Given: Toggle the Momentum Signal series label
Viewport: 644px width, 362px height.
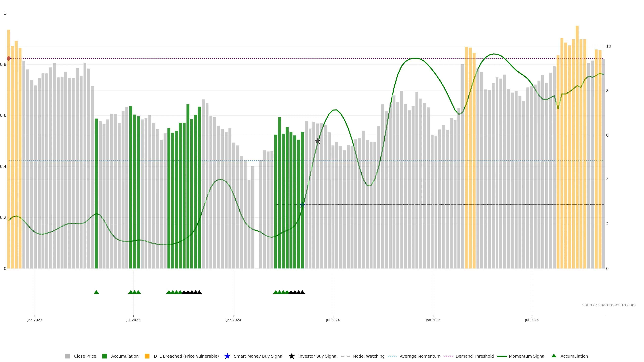Looking at the screenshot, I should (x=527, y=356).
